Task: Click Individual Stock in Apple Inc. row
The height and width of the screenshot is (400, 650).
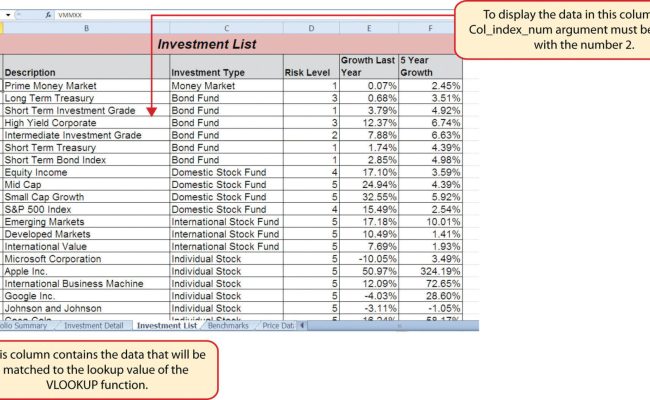Action: [x=226, y=272]
